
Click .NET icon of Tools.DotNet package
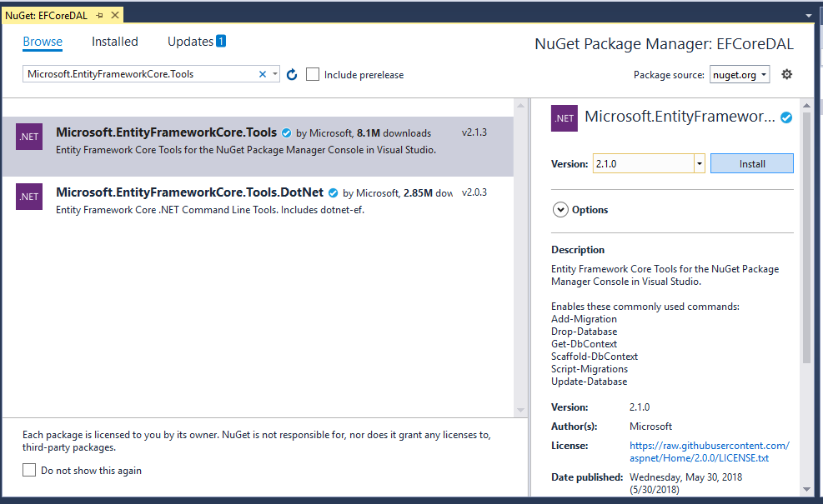click(29, 197)
